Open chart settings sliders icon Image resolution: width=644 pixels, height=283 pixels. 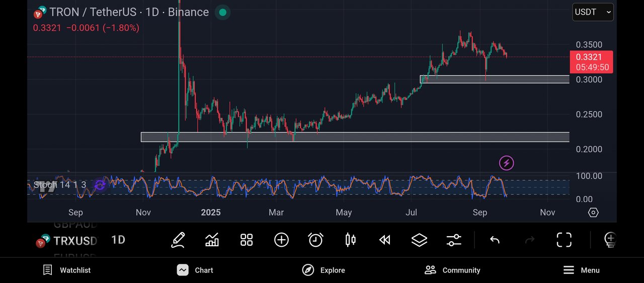[454, 240]
